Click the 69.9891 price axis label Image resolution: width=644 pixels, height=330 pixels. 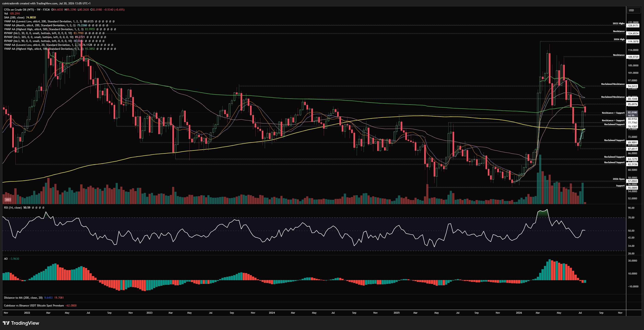click(632, 142)
